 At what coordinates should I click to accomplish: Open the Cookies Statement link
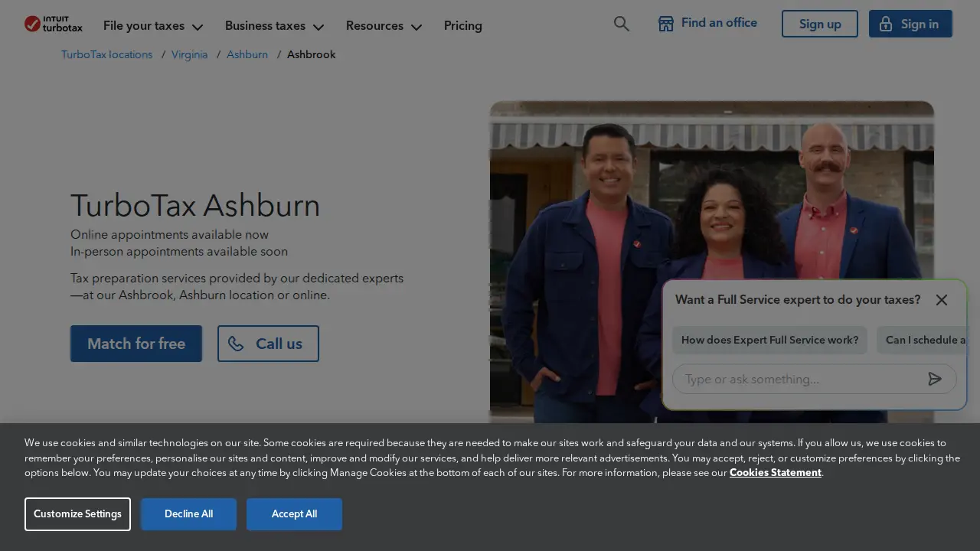[x=776, y=472]
